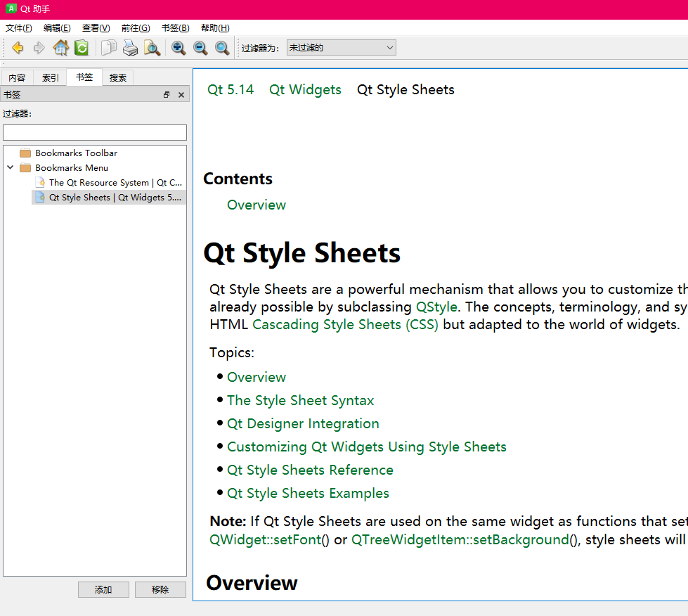
Task: Go back with the yellow back arrow
Action: 18,47
